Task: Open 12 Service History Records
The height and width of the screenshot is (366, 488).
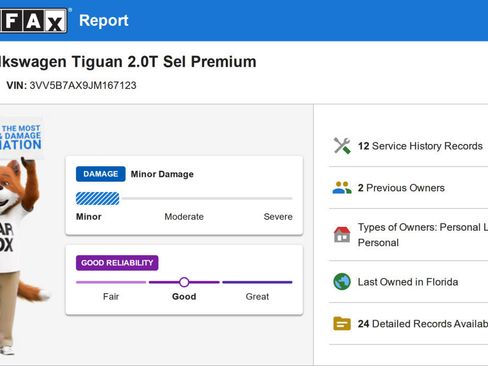Action: (x=420, y=146)
